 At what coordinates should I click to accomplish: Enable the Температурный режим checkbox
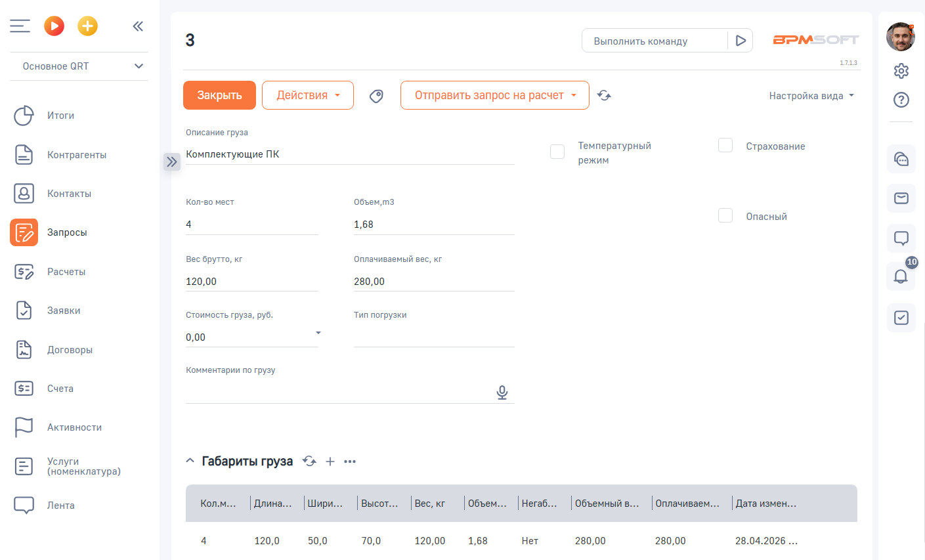(x=557, y=152)
